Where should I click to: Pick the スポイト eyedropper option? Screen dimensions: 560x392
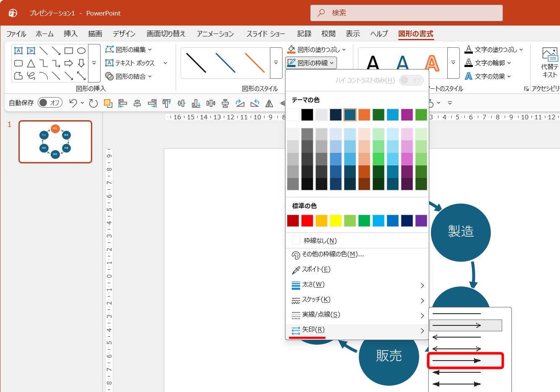[x=357, y=270]
